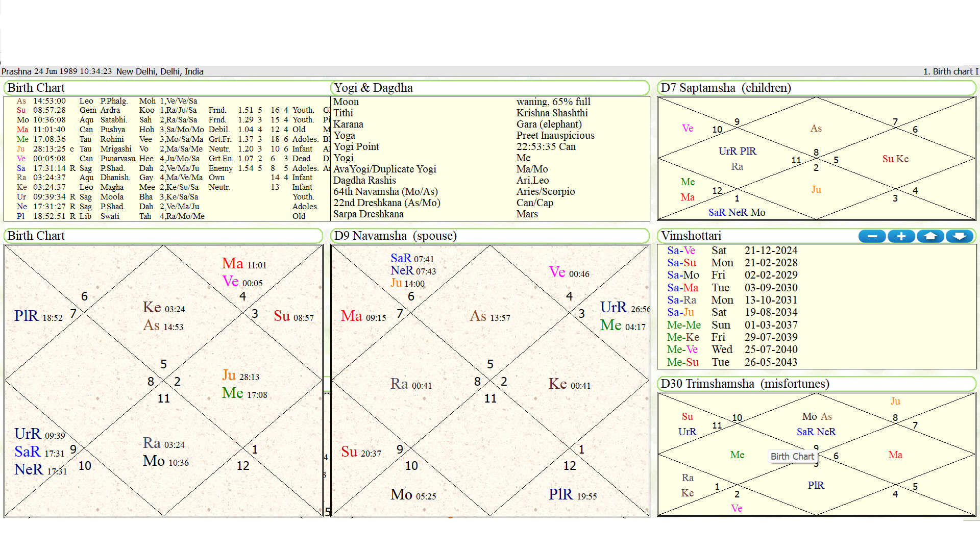Click the Vimshottari up arrow button
This screenshot has width=980, height=551.
click(x=930, y=236)
